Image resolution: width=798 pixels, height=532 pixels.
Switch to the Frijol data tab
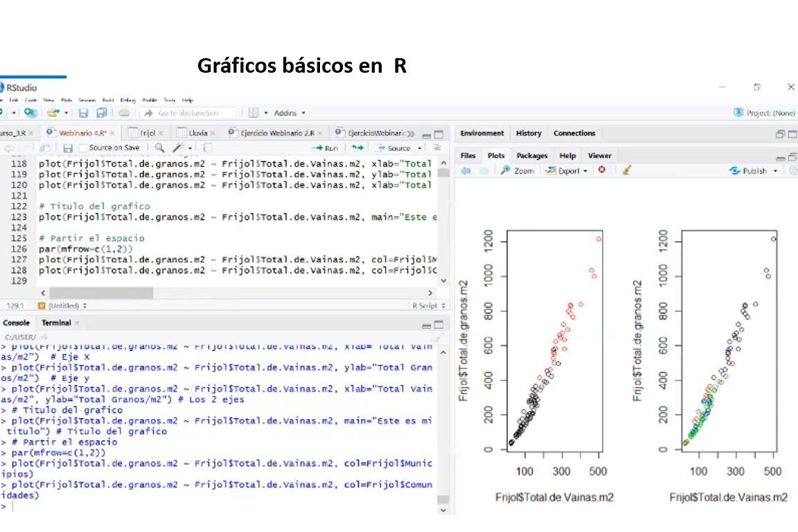(x=147, y=133)
